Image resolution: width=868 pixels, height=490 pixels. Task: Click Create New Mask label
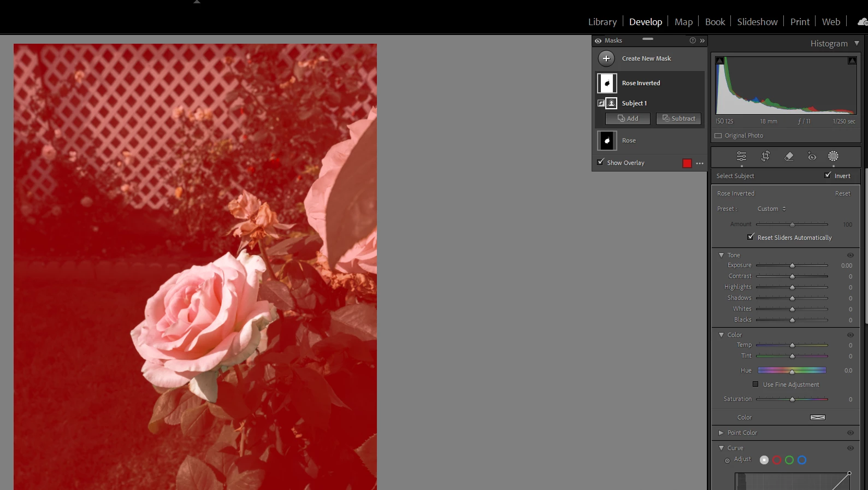click(646, 58)
